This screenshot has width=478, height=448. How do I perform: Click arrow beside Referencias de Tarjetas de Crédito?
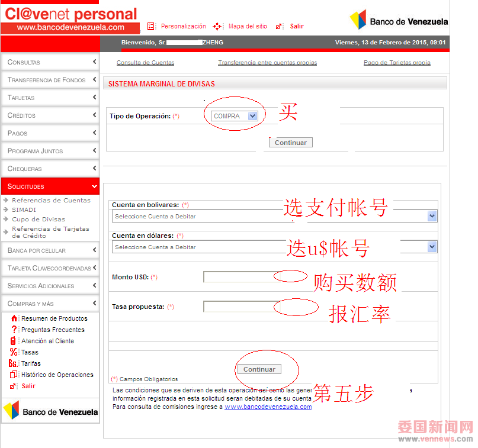pos(6,232)
